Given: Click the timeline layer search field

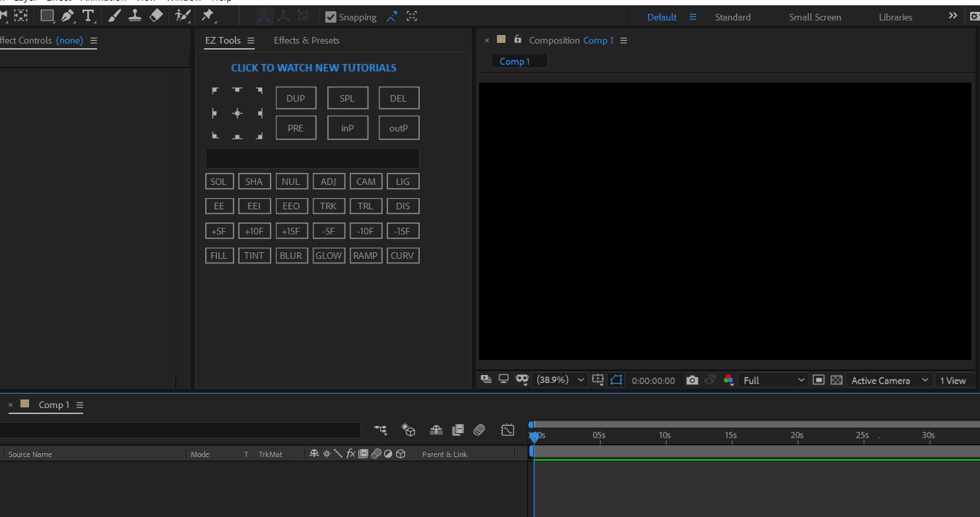Looking at the screenshot, I should point(180,430).
